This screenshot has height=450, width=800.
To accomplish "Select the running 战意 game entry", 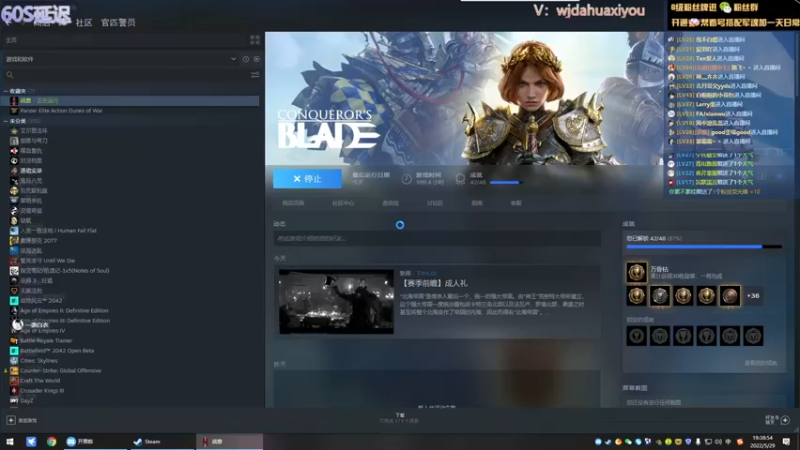I will click(x=130, y=101).
